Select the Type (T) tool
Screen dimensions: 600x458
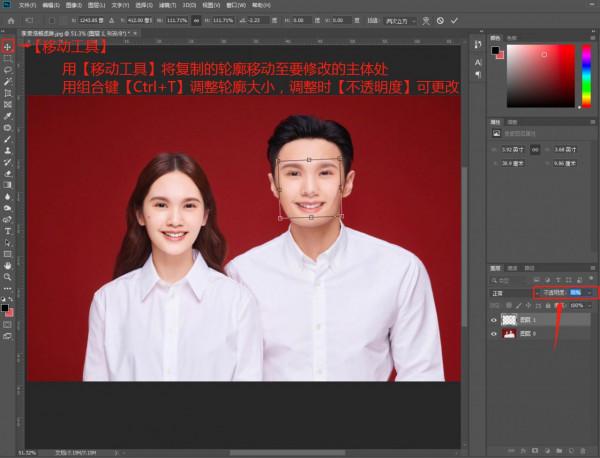pyautogui.click(x=8, y=231)
